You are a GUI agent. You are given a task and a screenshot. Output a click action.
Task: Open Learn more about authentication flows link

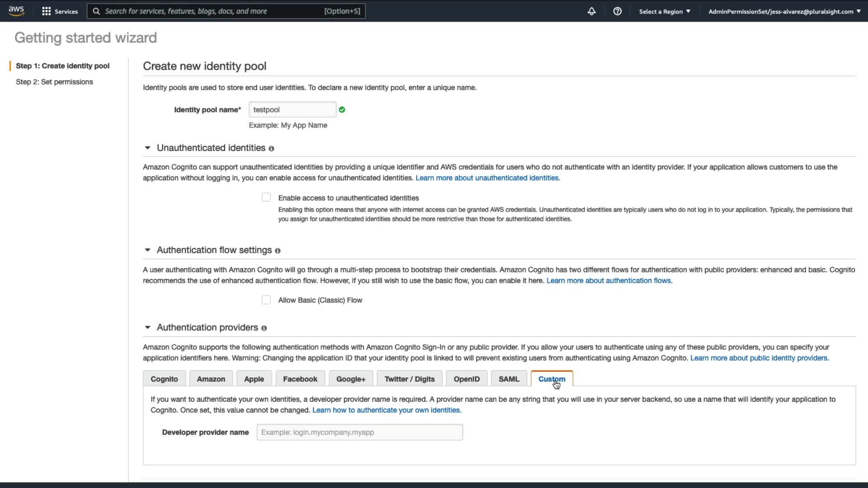pos(609,281)
